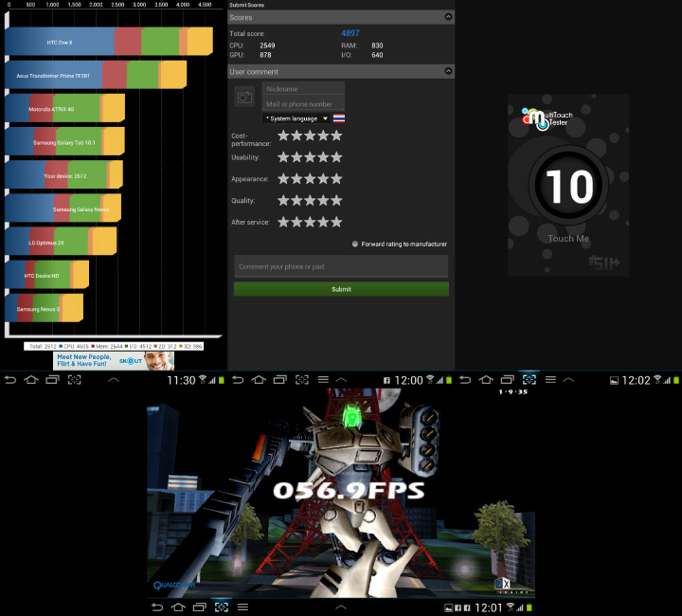Screen dimensions: 682x616
Task: Open the Skout Meet New People ad banner
Action: 114,361
